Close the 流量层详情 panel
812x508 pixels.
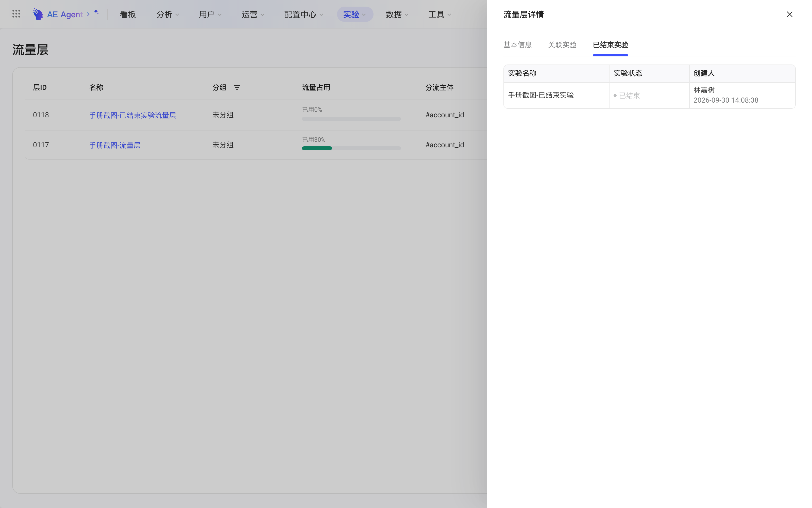789,14
